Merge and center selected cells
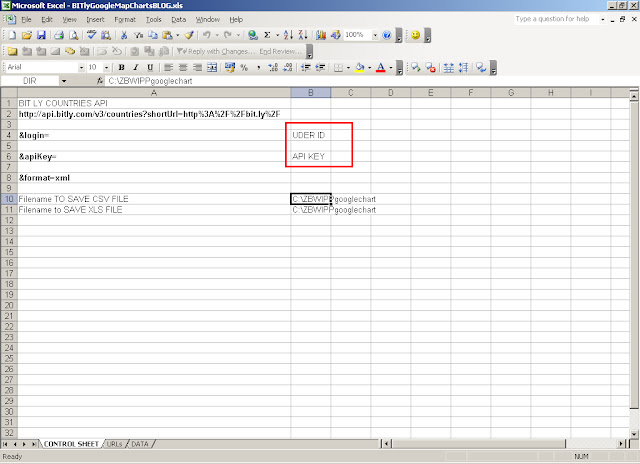This screenshot has height=464, width=640. (x=212, y=67)
